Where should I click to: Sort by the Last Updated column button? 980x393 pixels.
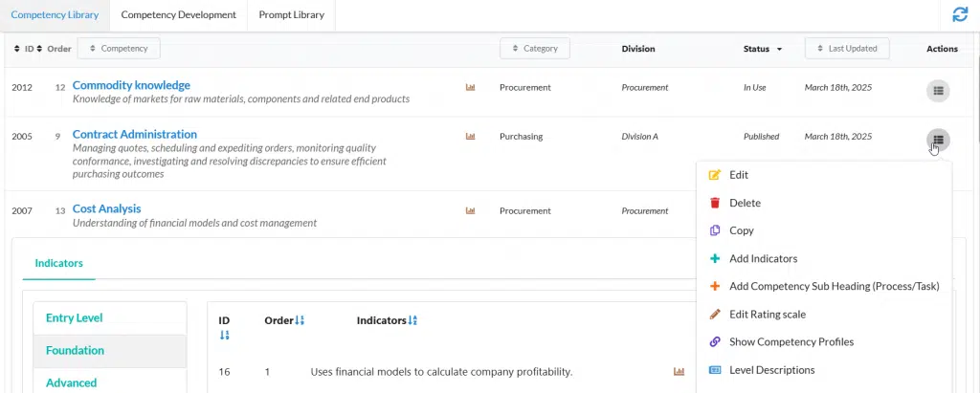847,49
